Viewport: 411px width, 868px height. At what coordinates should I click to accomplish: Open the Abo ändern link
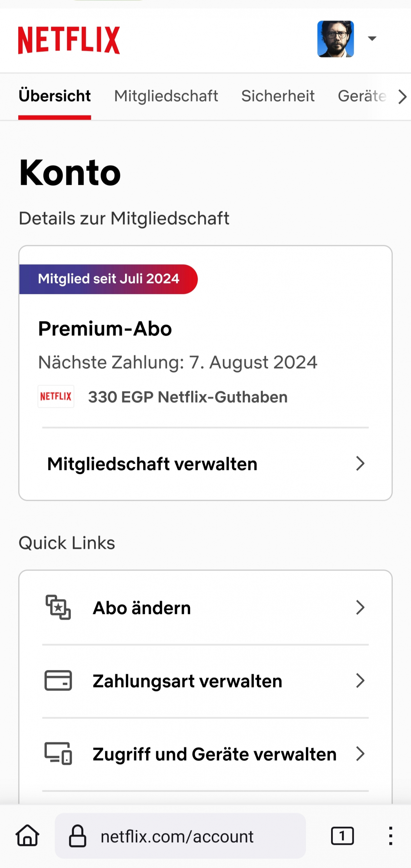point(142,608)
